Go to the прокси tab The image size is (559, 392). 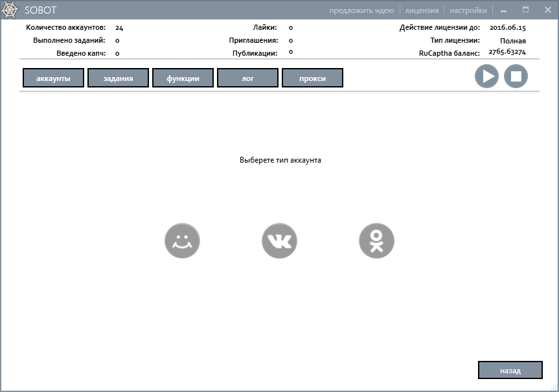coord(312,78)
